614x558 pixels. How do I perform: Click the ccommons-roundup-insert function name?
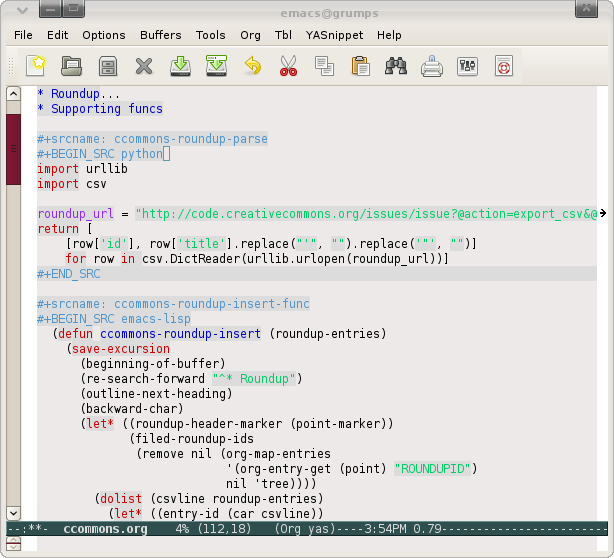point(181,334)
